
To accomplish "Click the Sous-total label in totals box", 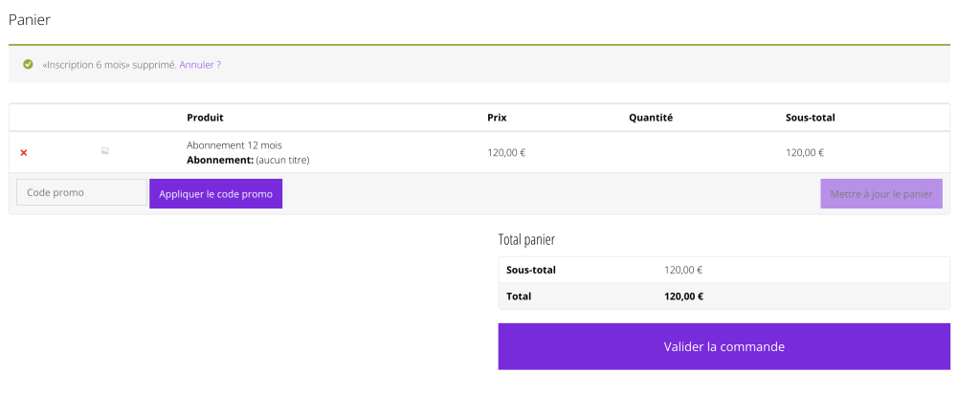I will (530, 270).
